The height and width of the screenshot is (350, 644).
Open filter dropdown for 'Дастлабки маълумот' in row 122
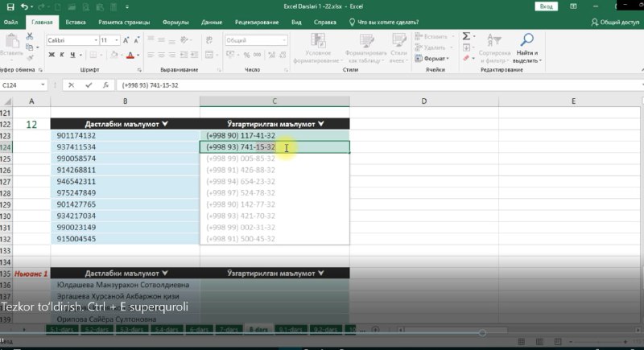point(165,124)
